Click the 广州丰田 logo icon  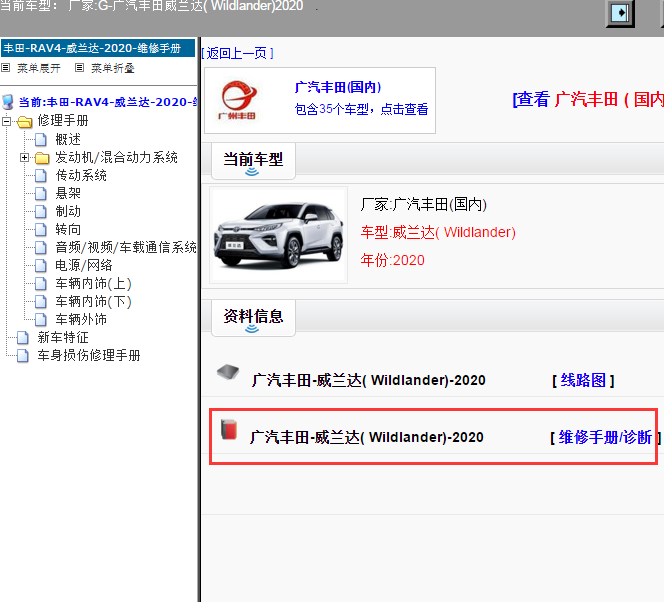coord(238,100)
